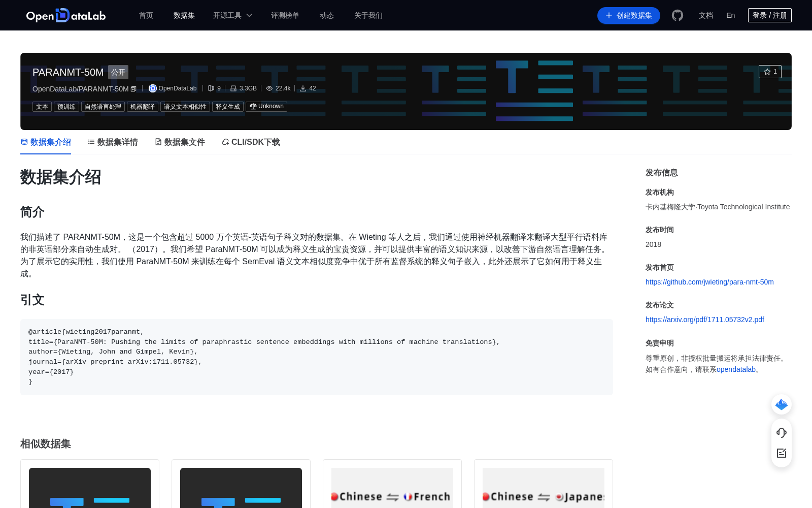Click the OpenDataLab logo
This screenshot has height=508, width=812.
pos(66,15)
